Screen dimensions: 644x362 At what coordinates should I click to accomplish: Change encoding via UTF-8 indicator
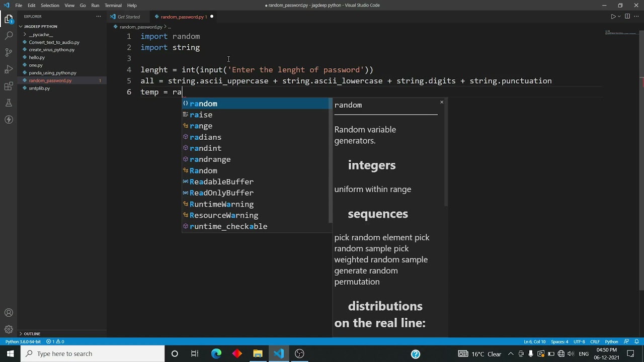coord(579,342)
